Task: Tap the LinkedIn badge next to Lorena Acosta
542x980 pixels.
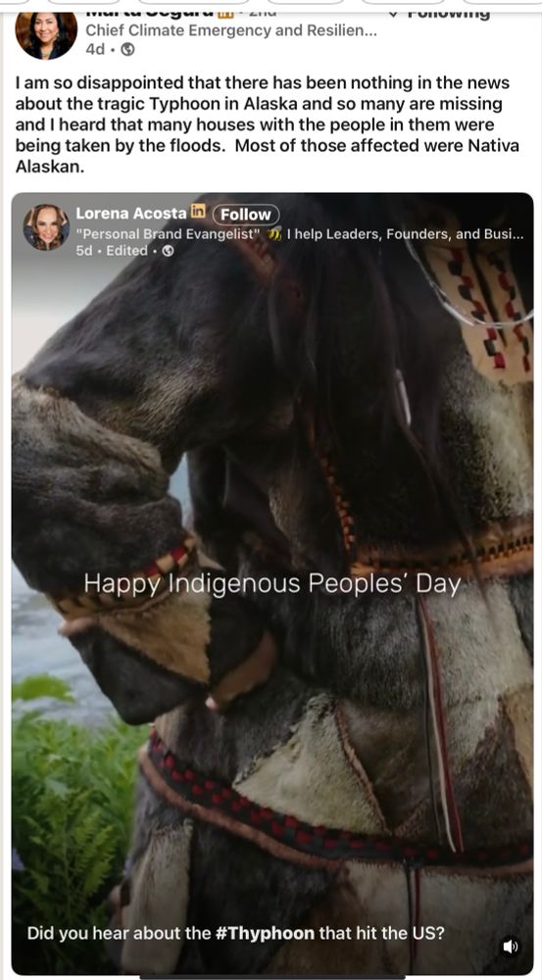Action: pos(198,212)
